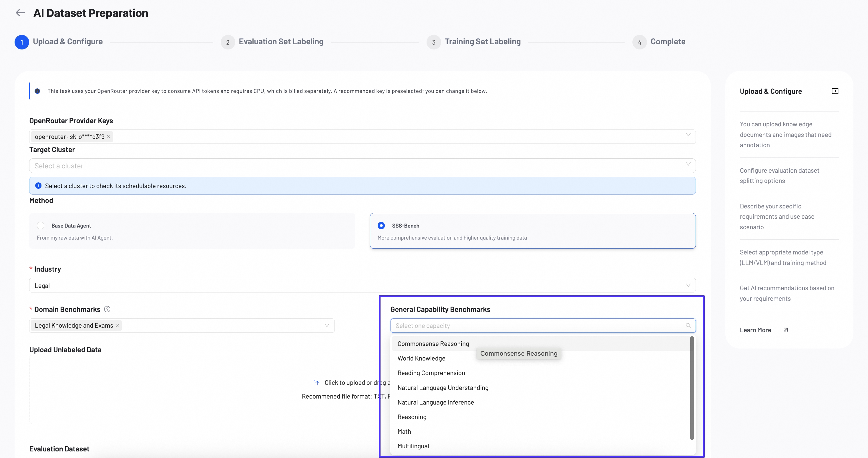The width and height of the screenshot is (868, 458).
Task: Choose Commonsense Reasoning from the list
Action: (x=540, y=343)
